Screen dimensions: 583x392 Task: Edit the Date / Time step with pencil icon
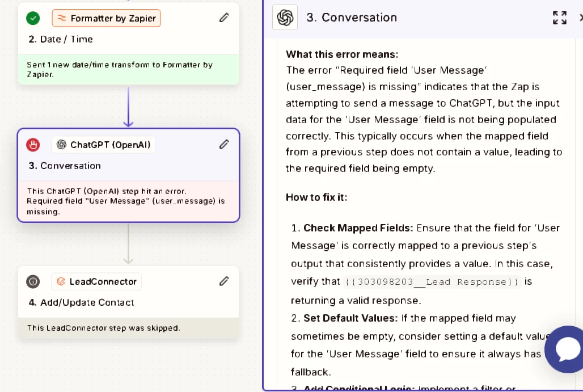tap(224, 18)
